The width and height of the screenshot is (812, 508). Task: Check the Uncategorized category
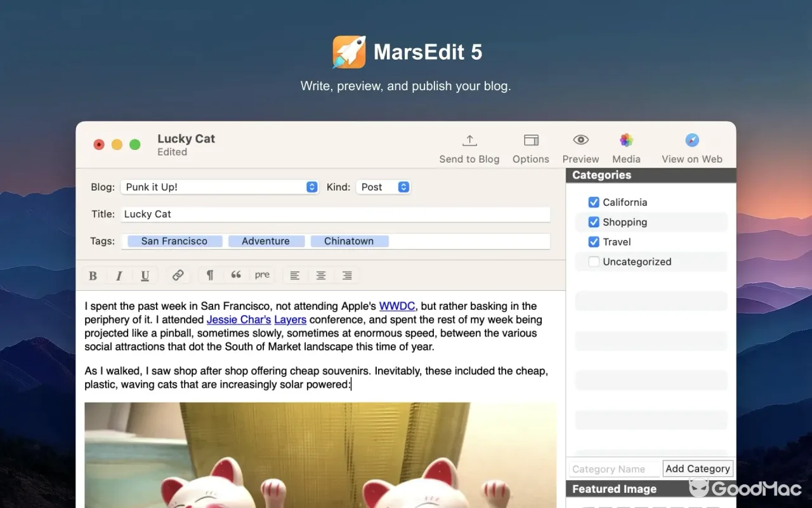pyautogui.click(x=594, y=261)
